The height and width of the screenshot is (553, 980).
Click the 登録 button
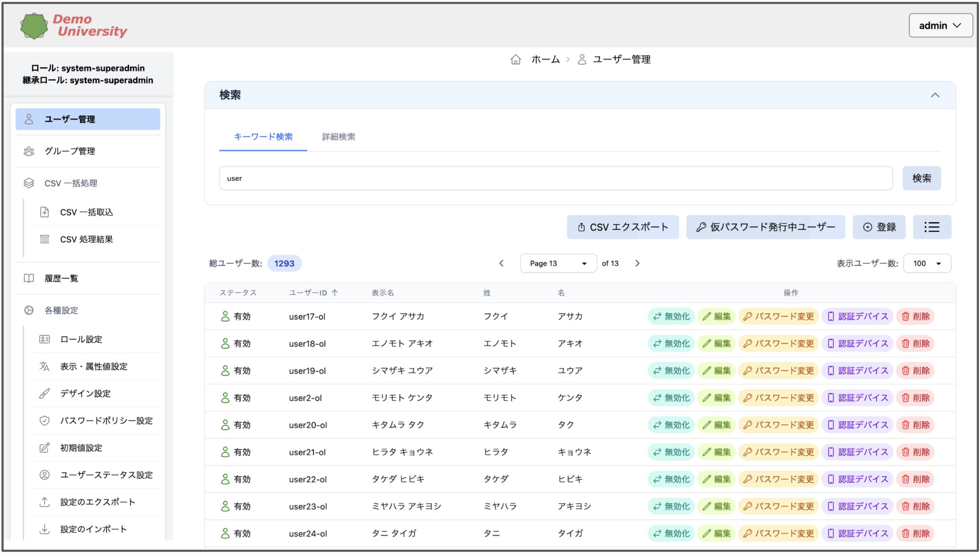[879, 227]
